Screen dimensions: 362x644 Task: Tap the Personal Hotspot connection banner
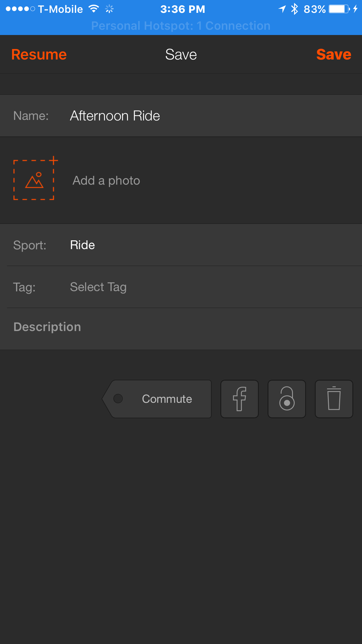pos(181,26)
